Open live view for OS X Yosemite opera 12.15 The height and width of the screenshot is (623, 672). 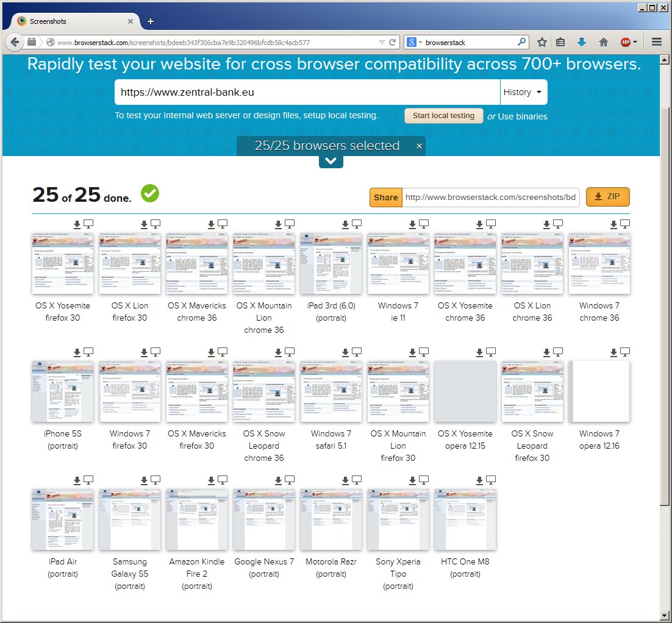pos(491,352)
